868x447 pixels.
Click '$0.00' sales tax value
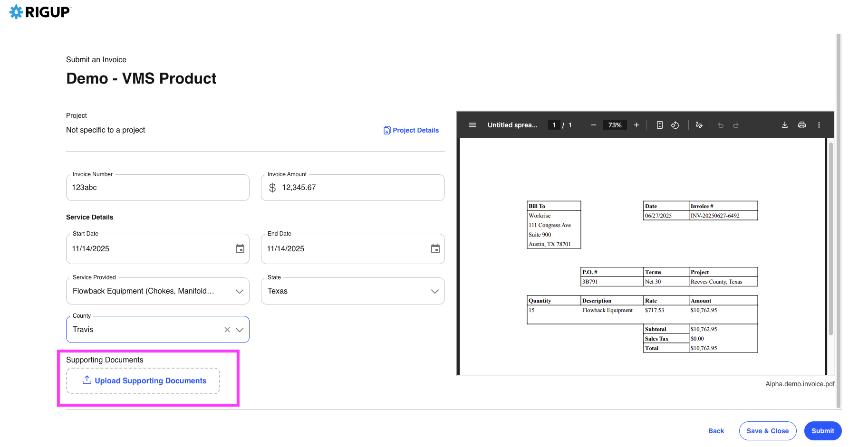click(x=697, y=339)
